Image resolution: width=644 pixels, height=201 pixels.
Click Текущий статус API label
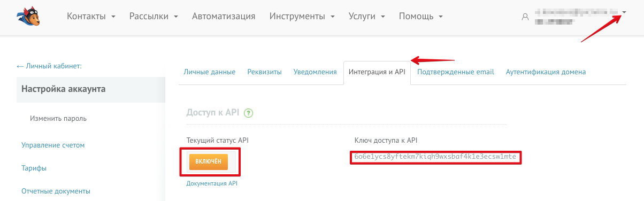pos(217,140)
